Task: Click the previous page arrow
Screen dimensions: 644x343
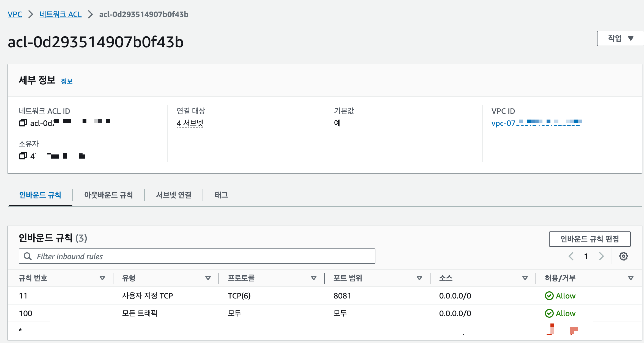Action: (x=571, y=256)
